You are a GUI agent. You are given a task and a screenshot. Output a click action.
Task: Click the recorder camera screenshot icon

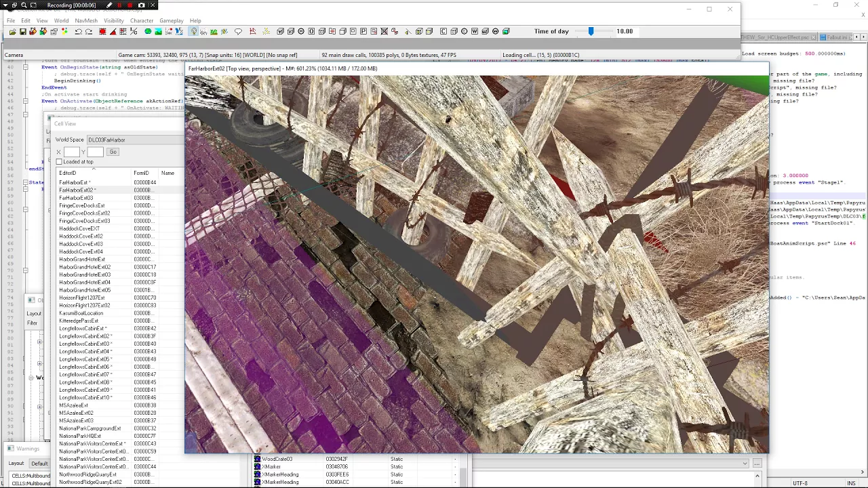[141, 5]
